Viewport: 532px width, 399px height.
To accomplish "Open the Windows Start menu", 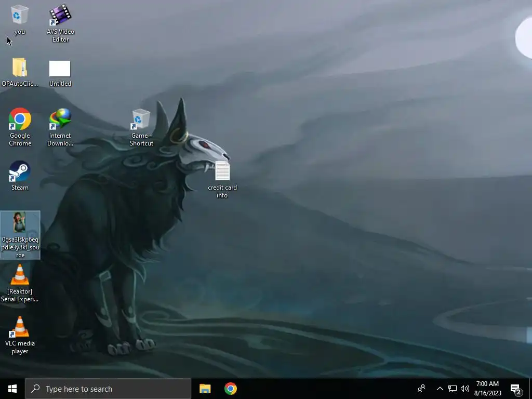I will pos(12,389).
